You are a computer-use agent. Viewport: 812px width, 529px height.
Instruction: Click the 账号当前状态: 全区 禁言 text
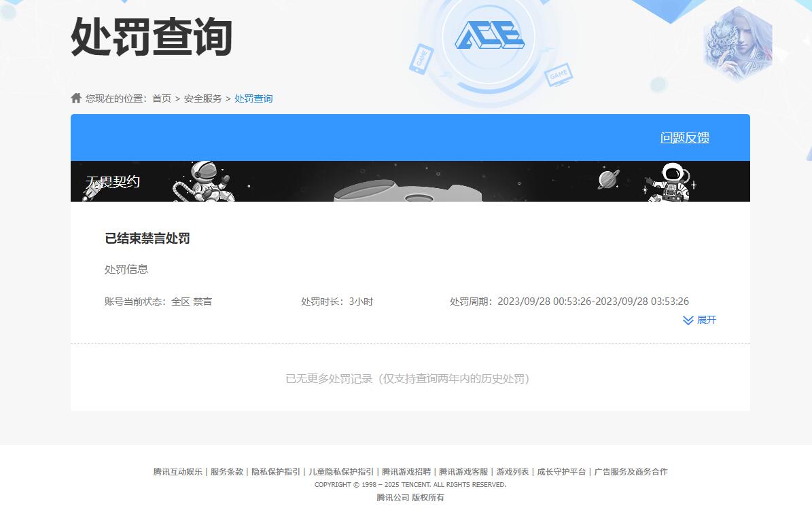158,302
